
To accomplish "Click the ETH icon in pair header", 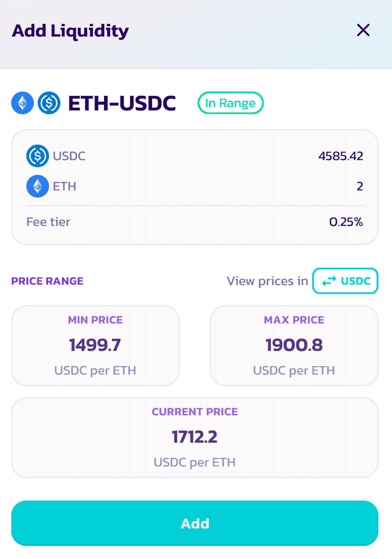I will [x=22, y=103].
